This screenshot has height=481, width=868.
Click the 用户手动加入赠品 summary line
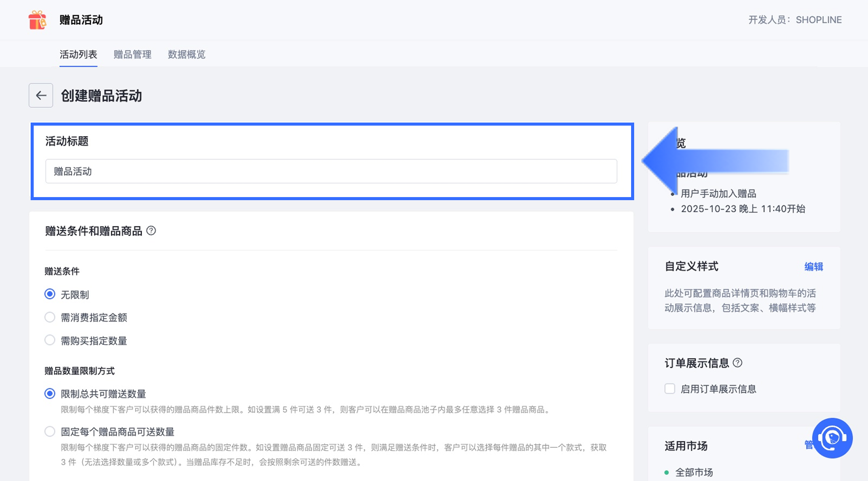coord(718,194)
